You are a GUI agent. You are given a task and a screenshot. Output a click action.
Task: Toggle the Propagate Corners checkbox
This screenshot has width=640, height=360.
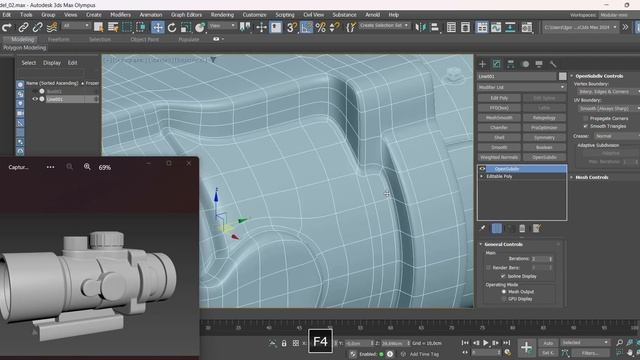[586, 118]
